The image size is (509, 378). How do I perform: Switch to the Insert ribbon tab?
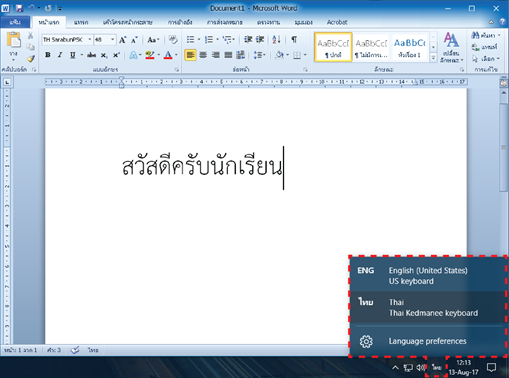pos(81,22)
